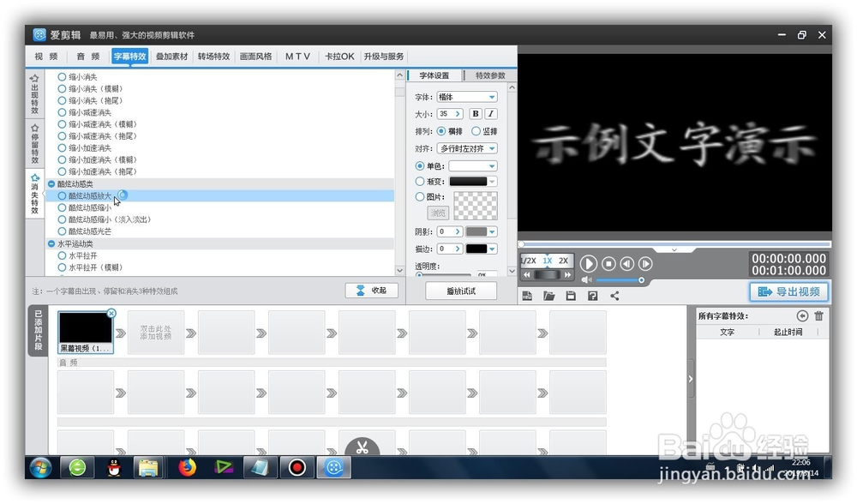Step back one frame

tap(627, 264)
